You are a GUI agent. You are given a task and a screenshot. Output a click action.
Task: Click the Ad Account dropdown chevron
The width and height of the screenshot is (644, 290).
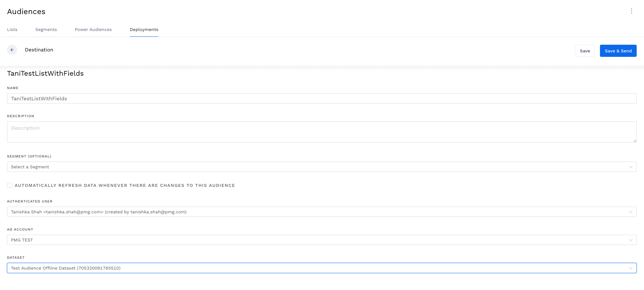coord(631,240)
